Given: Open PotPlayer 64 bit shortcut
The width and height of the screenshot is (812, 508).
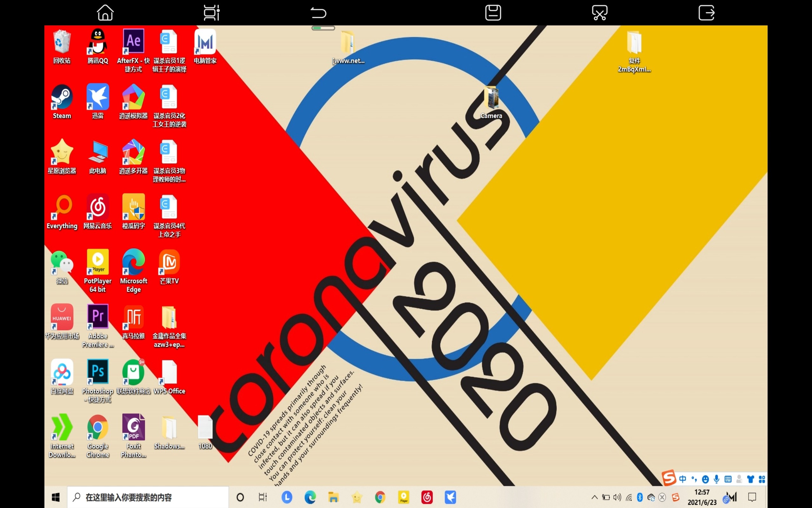Looking at the screenshot, I should pyautogui.click(x=98, y=262).
